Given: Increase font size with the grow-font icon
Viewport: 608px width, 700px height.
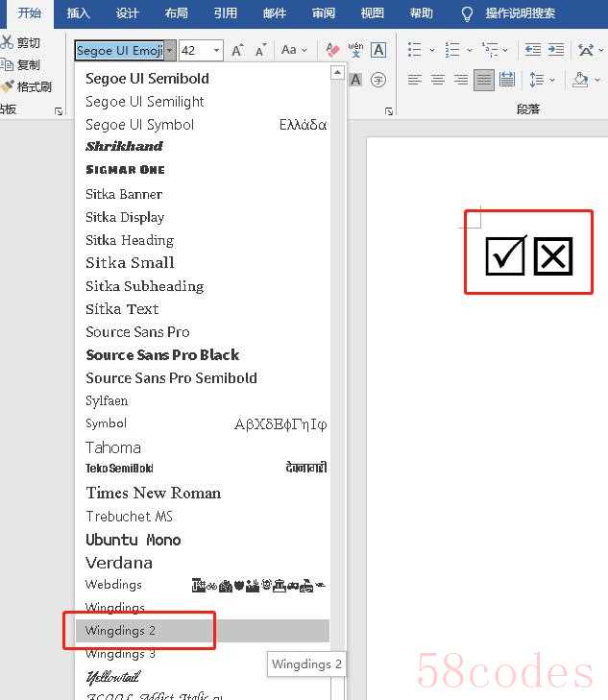Looking at the screenshot, I should tap(237, 50).
